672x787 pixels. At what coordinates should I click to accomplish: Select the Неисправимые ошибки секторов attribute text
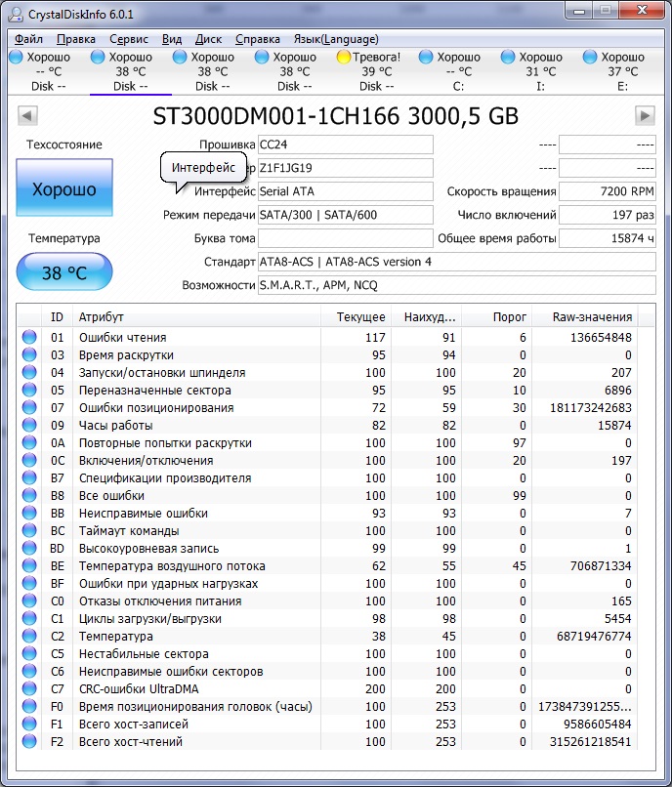pyautogui.click(x=171, y=672)
